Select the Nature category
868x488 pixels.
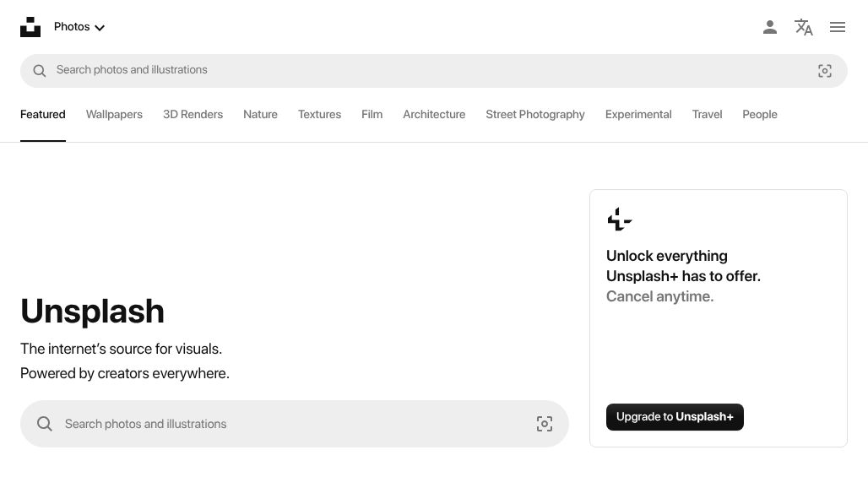coord(260,114)
